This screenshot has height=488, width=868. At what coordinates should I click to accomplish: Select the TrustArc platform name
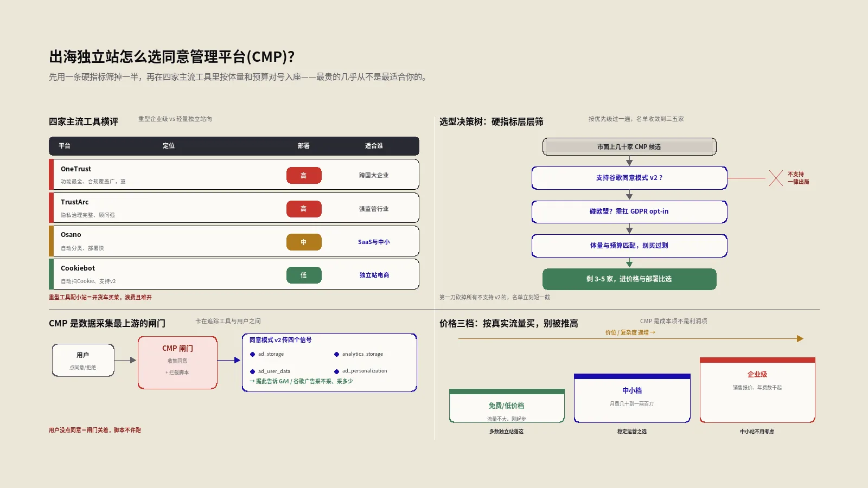[75, 202]
